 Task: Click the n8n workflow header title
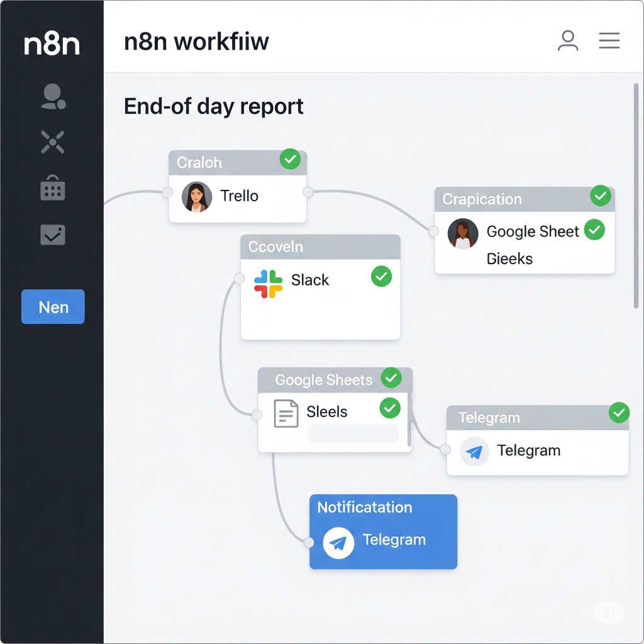pos(197,41)
